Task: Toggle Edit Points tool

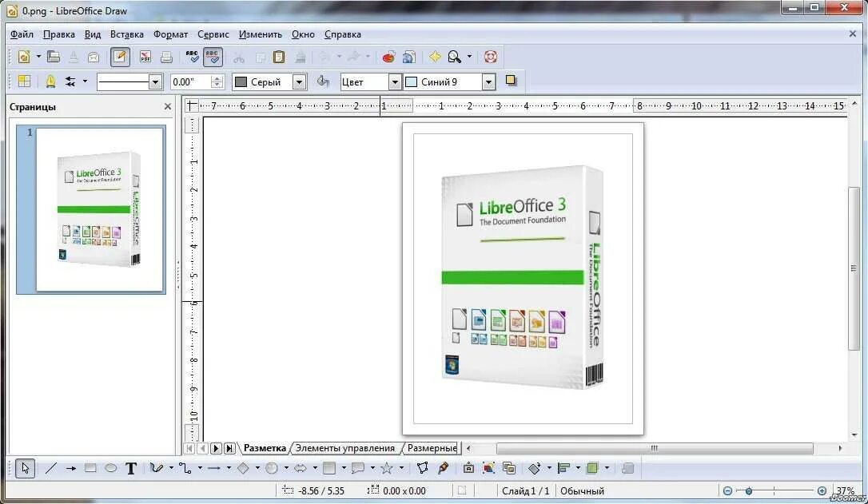Action: click(x=423, y=469)
